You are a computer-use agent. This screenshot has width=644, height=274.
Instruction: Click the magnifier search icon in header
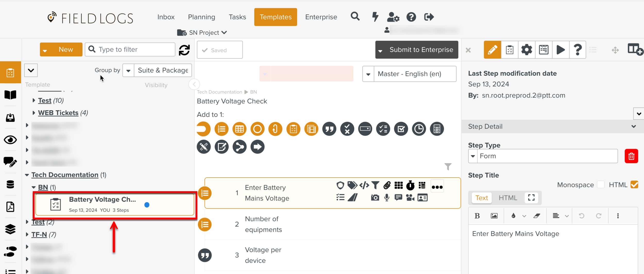(355, 17)
